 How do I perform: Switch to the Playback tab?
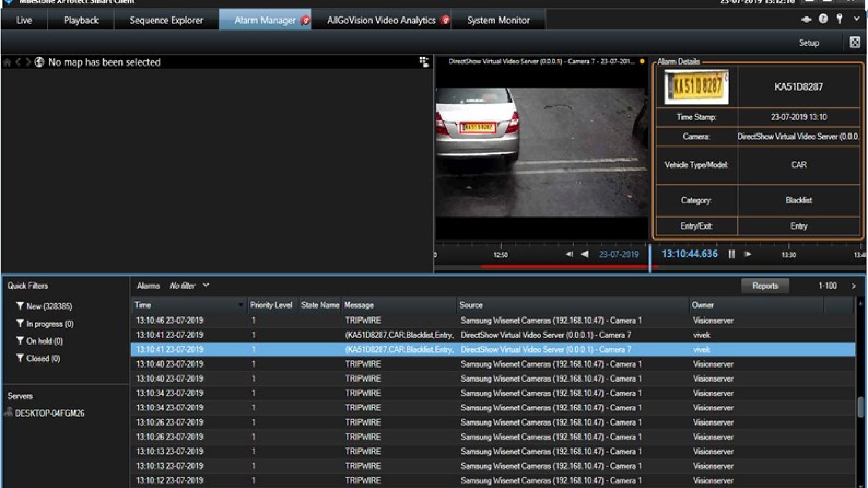[x=81, y=20]
